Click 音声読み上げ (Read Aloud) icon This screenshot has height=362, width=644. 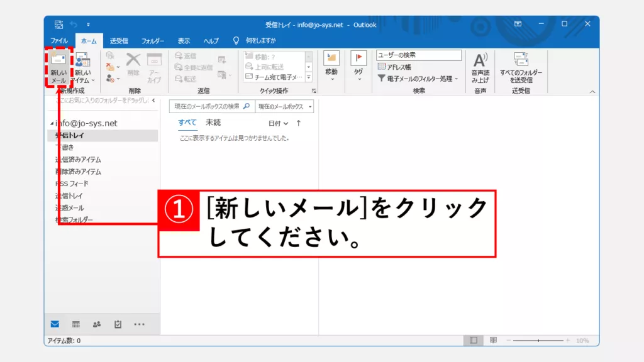[480, 68]
